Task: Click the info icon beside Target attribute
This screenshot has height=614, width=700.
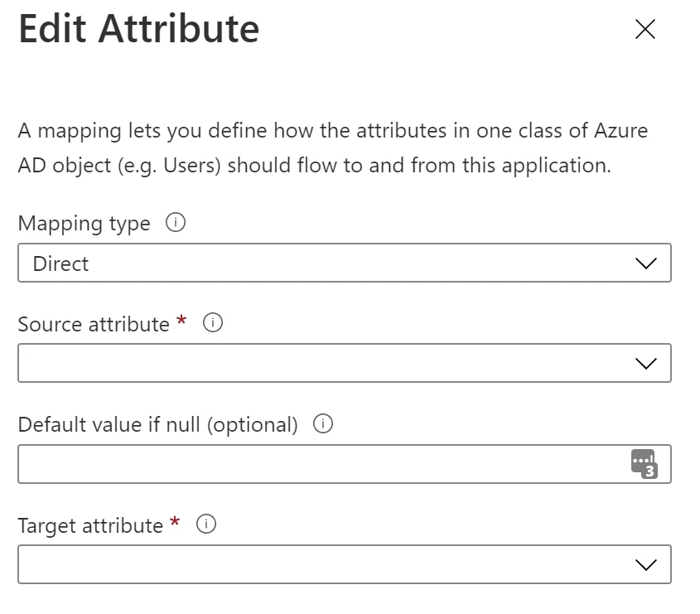Action: click(x=206, y=525)
